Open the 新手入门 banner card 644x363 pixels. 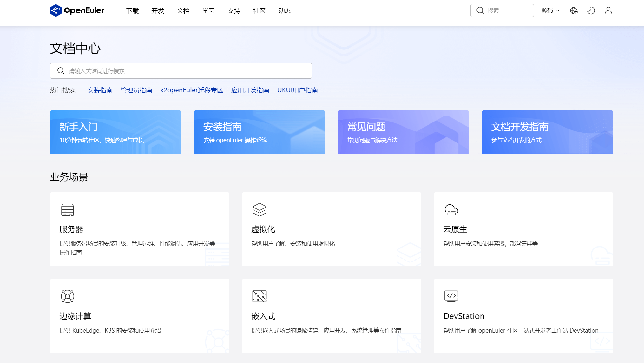(115, 132)
